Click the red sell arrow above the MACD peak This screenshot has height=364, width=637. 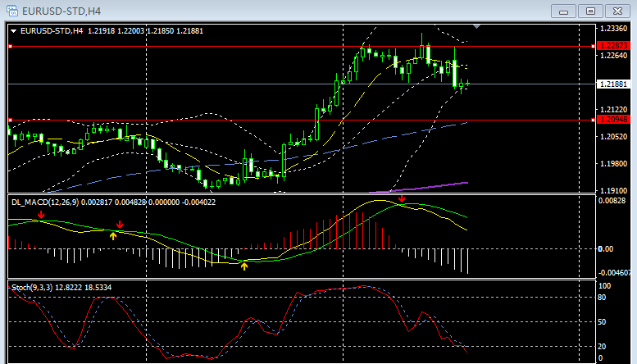pos(402,199)
